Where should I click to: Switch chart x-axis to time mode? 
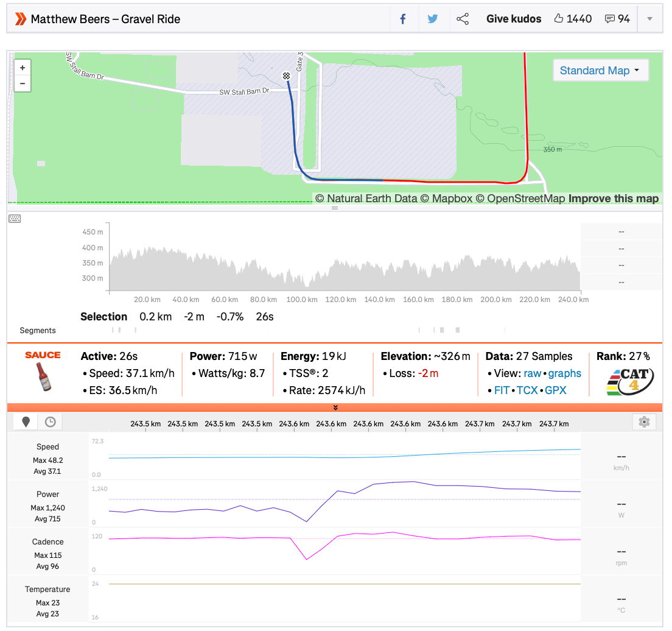point(50,421)
